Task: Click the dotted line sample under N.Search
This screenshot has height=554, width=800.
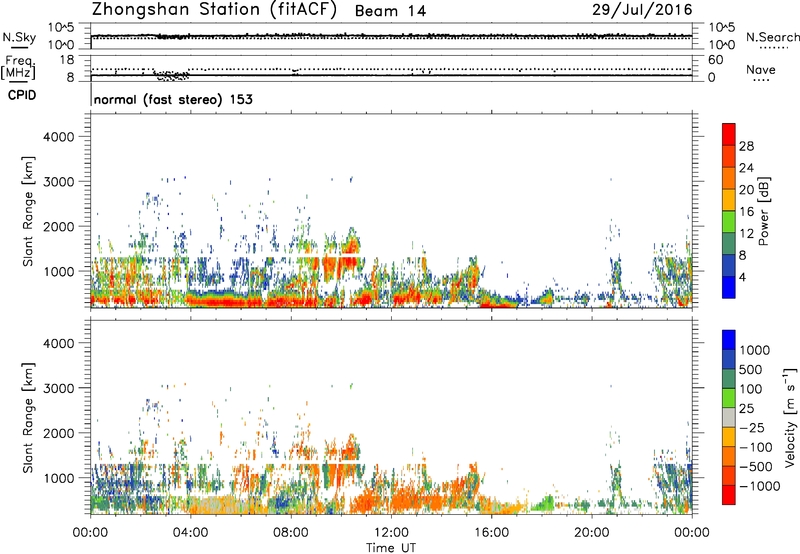Action: pos(773,48)
